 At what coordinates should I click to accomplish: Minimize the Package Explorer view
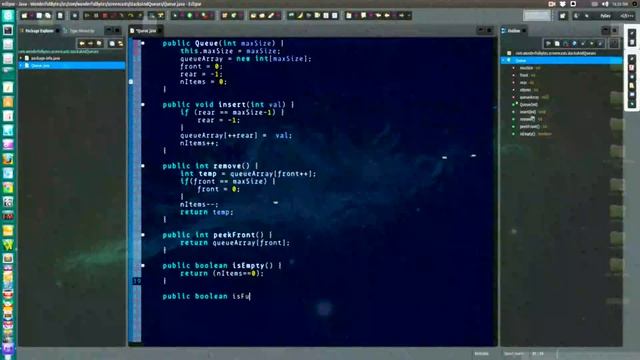[x=109, y=31]
